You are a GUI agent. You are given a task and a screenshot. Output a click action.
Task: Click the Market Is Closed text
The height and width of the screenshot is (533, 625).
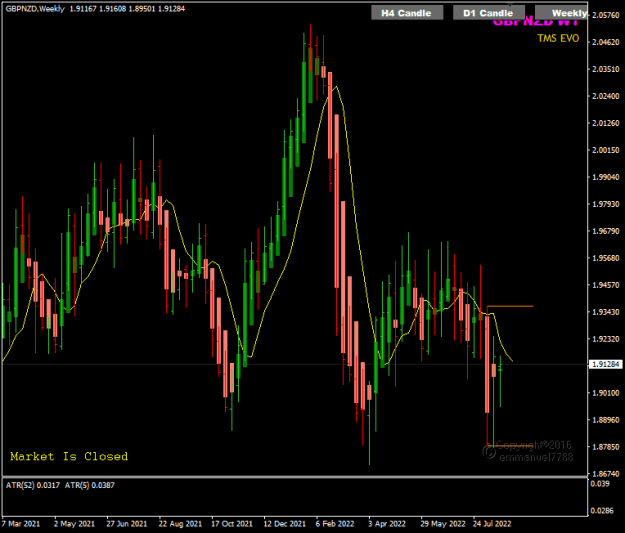pos(69,456)
